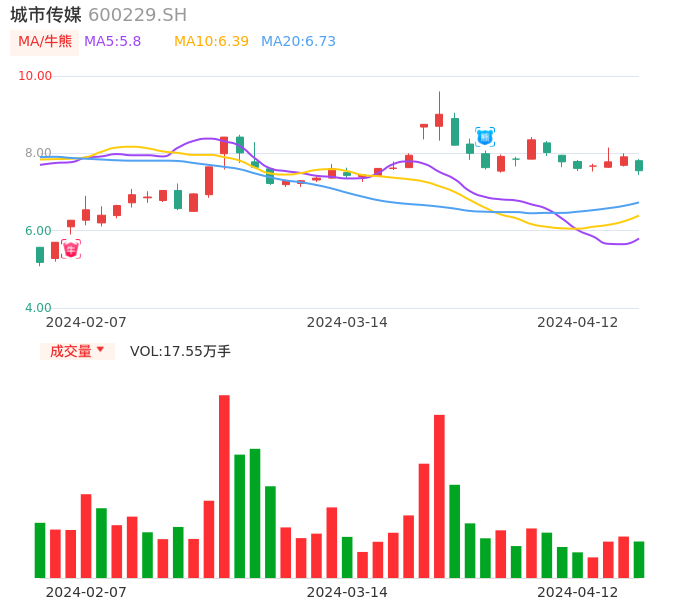The height and width of the screenshot is (606, 686).
Task: Toggle the MA5:5.8 indicator line
Action: (x=112, y=42)
